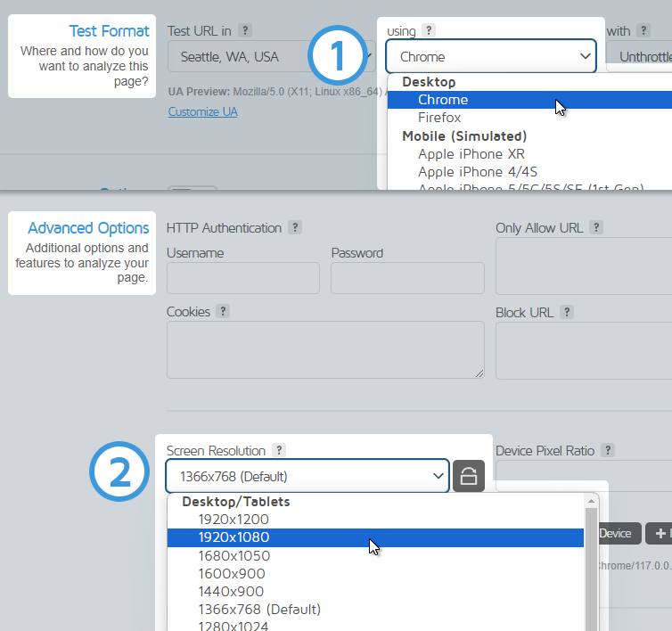The image size is (672, 631).
Task: Open help tooltip for HTTP Authentication
Action: [295, 228]
